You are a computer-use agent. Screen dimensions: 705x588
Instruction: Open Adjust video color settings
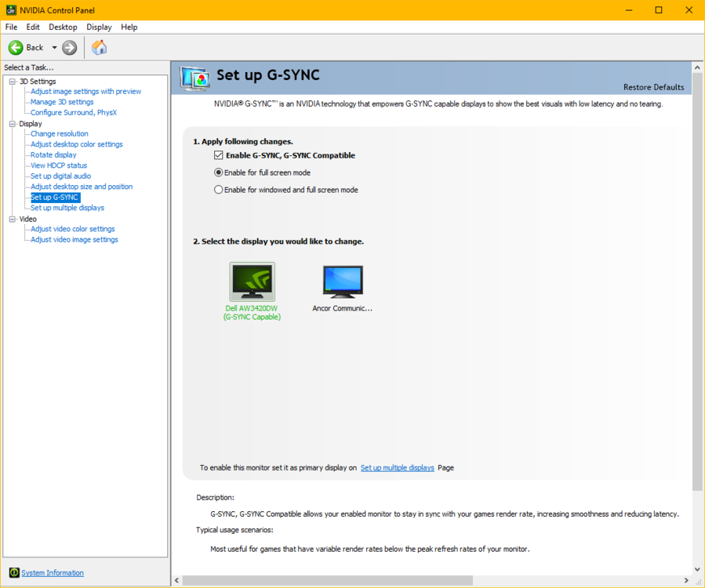pyautogui.click(x=73, y=229)
